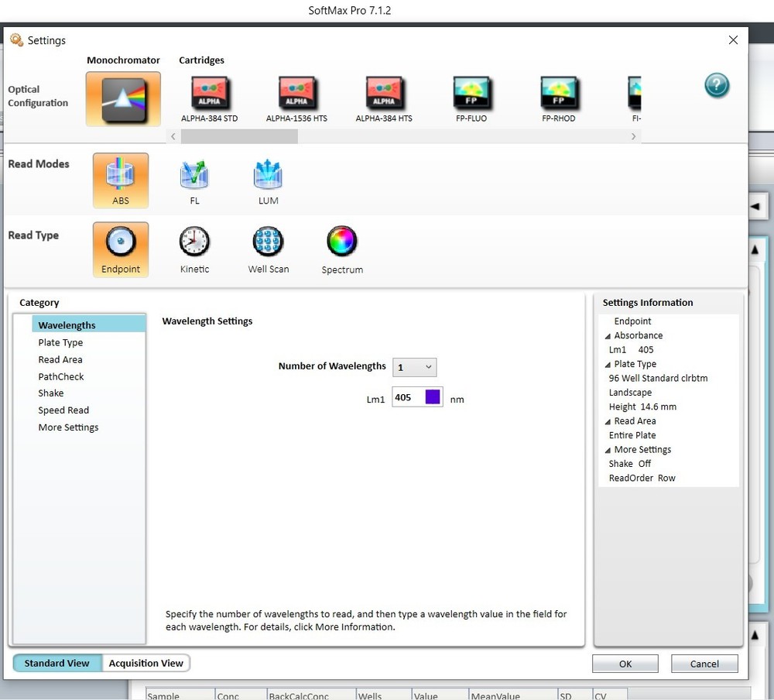774x700 pixels.
Task: Select the ALPHA-384 HTS cartridge
Action: point(384,99)
